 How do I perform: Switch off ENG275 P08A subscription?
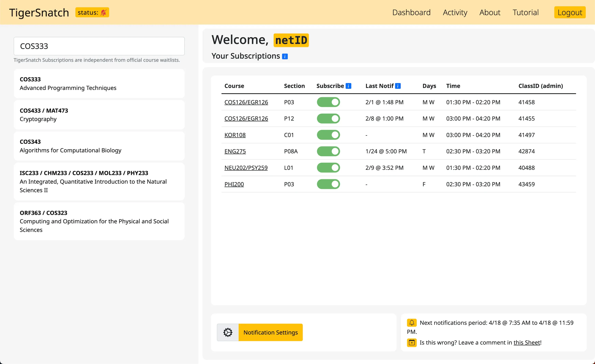pyautogui.click(x=328, y=151)
